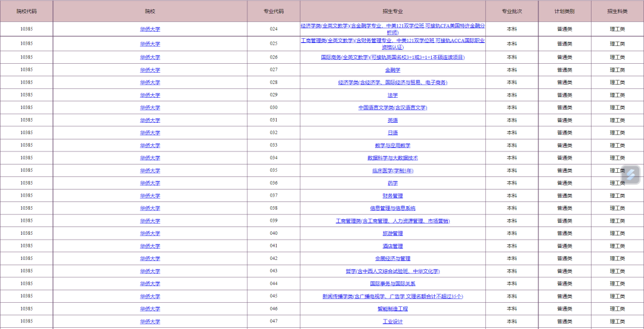Viewport: 644px width, 329px height.
Task: Click 10385 school code in 酒店管理 row
Action: [x=26, y=246]
